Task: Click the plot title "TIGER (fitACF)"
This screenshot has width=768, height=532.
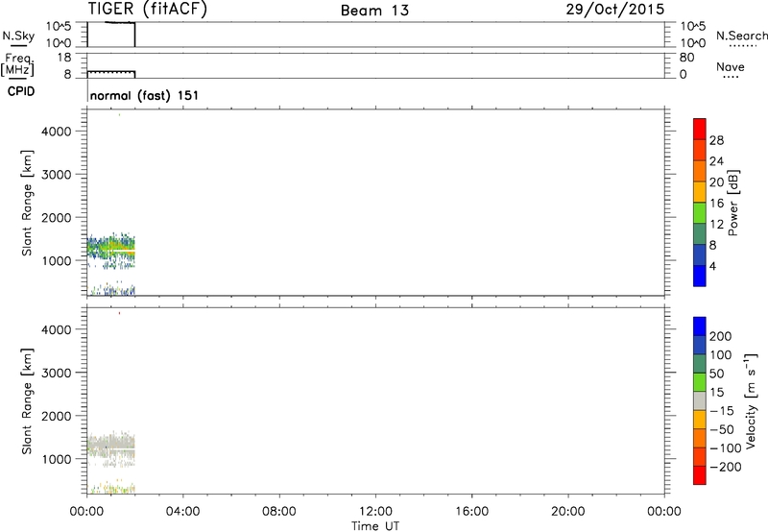Action: click(x=148, y=9)
